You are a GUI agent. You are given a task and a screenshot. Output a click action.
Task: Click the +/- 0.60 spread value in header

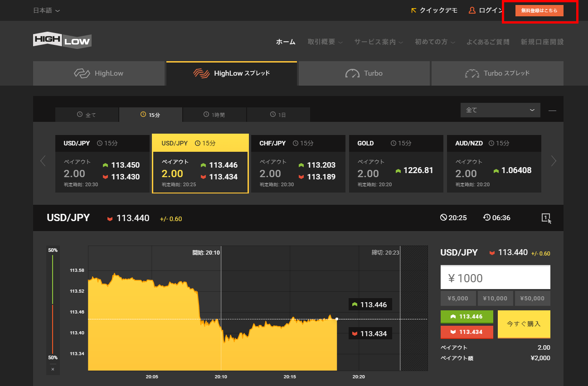point(171,219)
